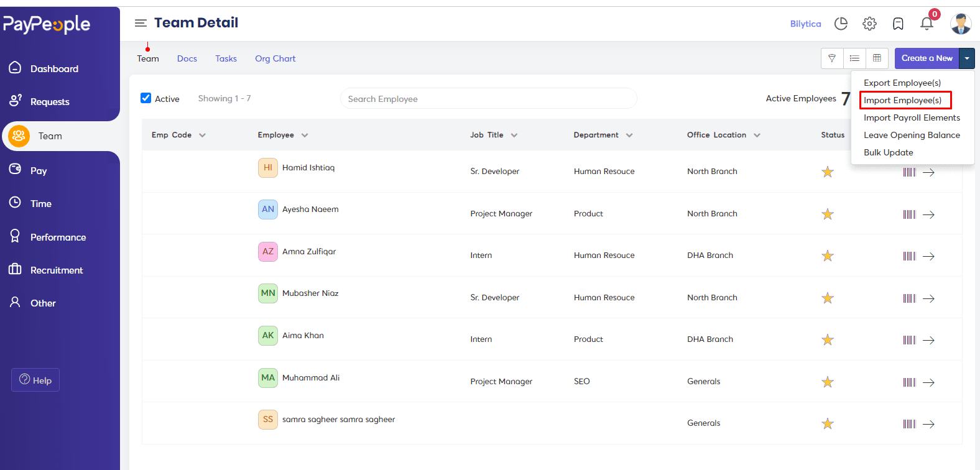Click the star status for Hamid Ishtiaq
The height and width of the screenshot is (470, 980).
(x=828, y=172)
